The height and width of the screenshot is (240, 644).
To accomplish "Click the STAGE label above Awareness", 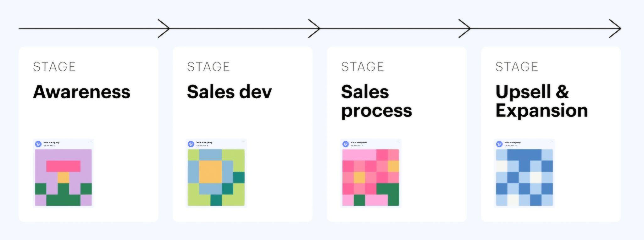I will (54, 67).
